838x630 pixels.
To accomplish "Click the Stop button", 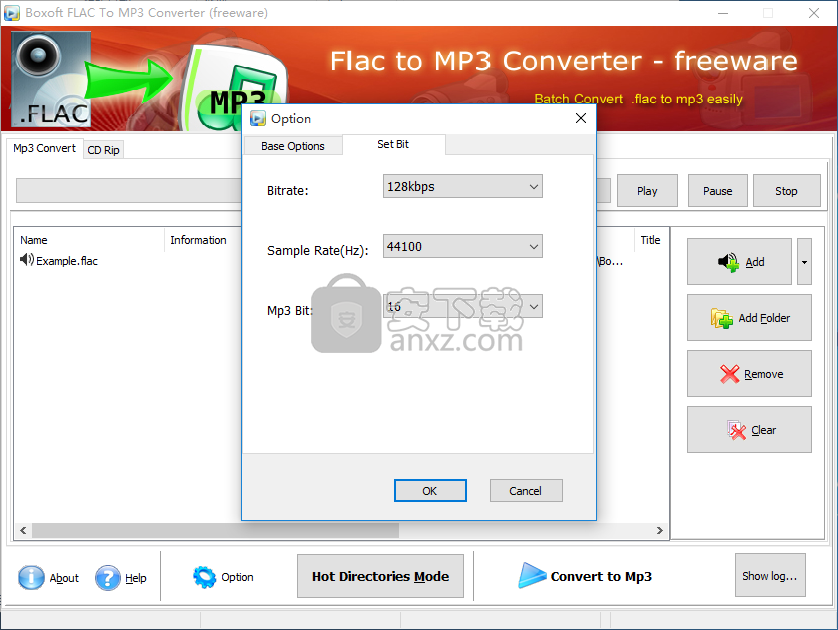I will click(x=786, y=191).
